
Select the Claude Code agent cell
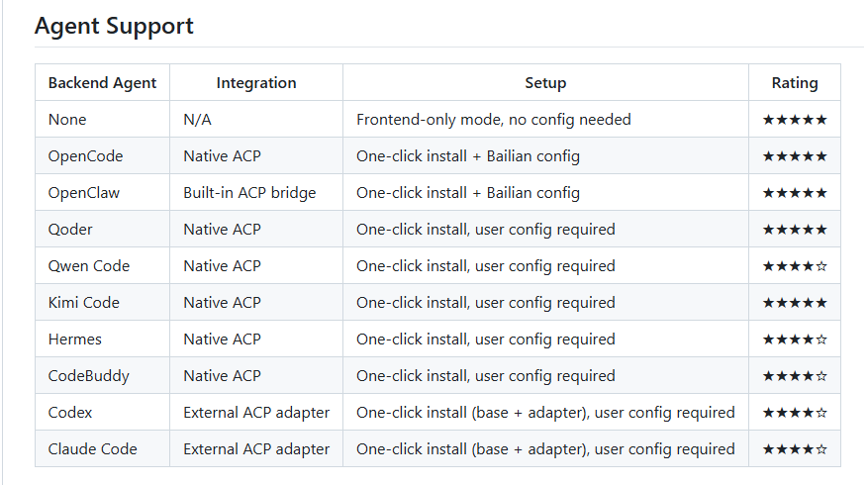coord(92,449)
